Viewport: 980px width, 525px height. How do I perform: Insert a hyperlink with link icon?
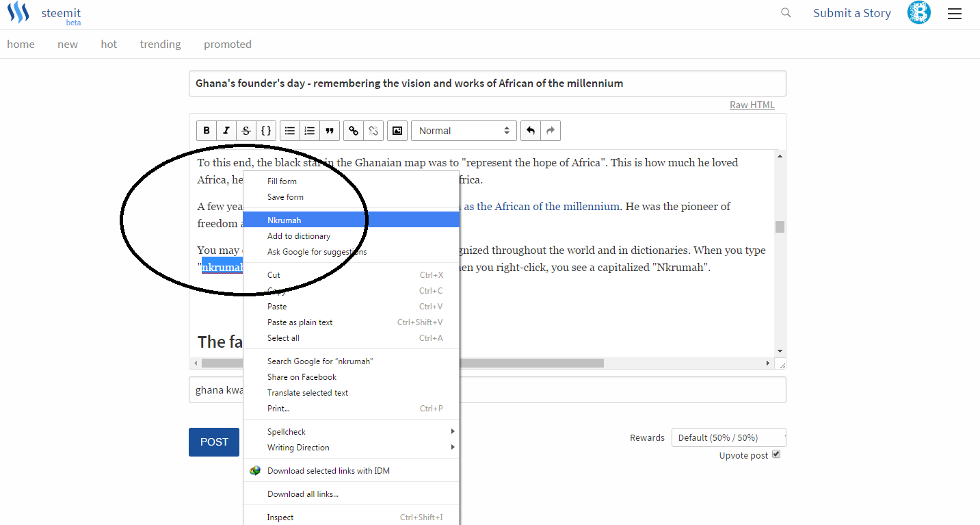[x=354, y=131]
